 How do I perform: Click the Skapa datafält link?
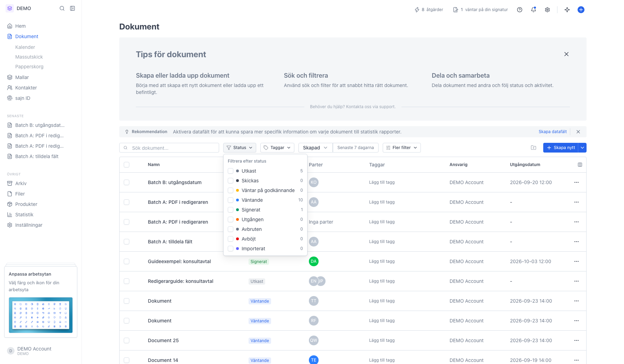coord(553,132)
